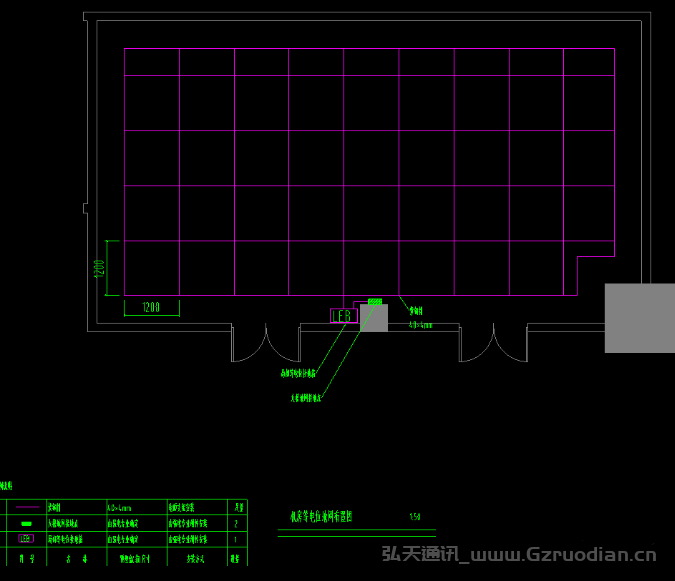Select the quantity cell showing 2 in the legend
The image size is (675, 581).
236,524
